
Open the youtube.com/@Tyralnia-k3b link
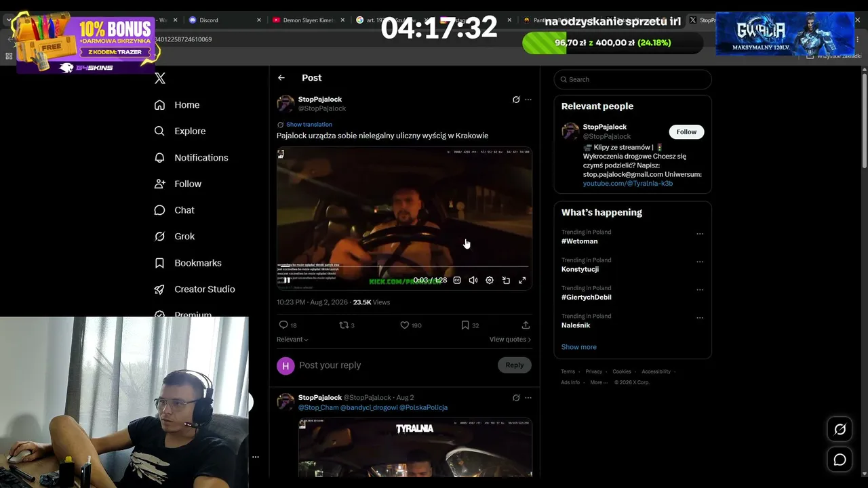pyautogui.click(x=628, y=184)
